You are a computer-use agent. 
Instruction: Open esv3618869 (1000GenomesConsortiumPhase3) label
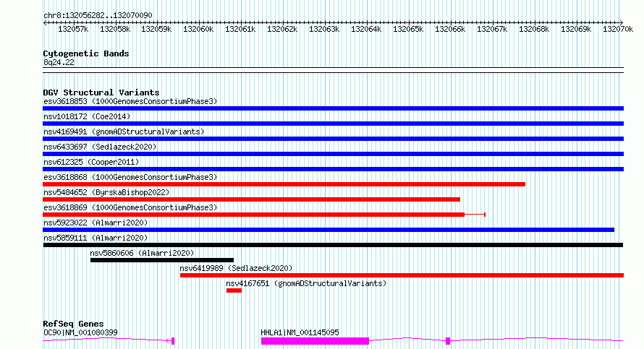tap(130, 207)
